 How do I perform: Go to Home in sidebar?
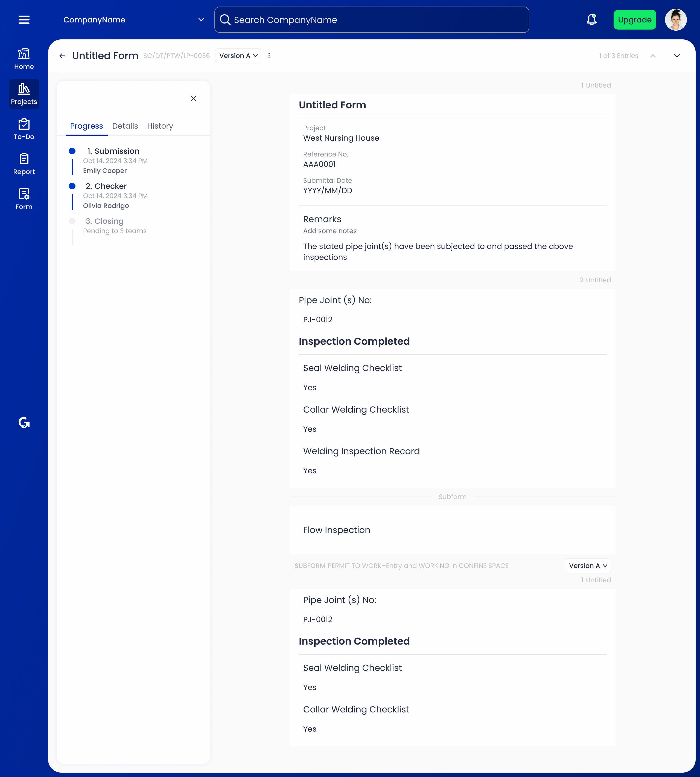click(24, 59)
